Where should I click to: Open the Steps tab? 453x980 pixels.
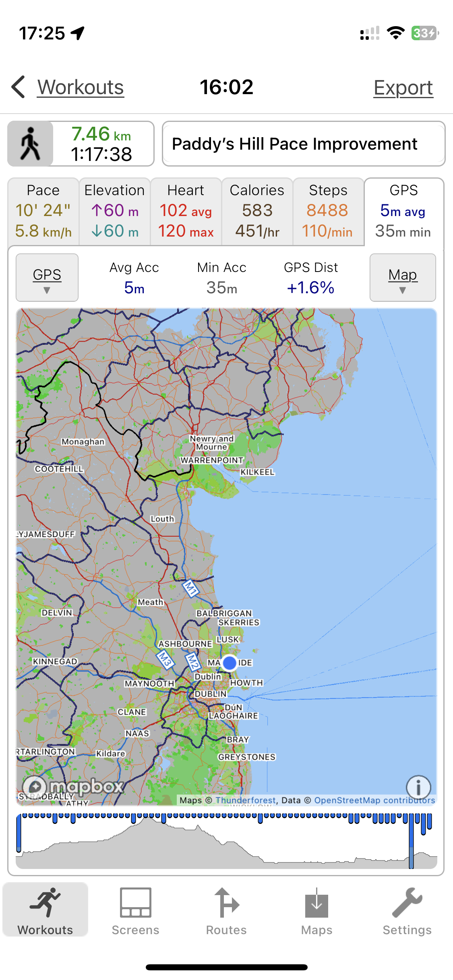(x=328, y=211)
